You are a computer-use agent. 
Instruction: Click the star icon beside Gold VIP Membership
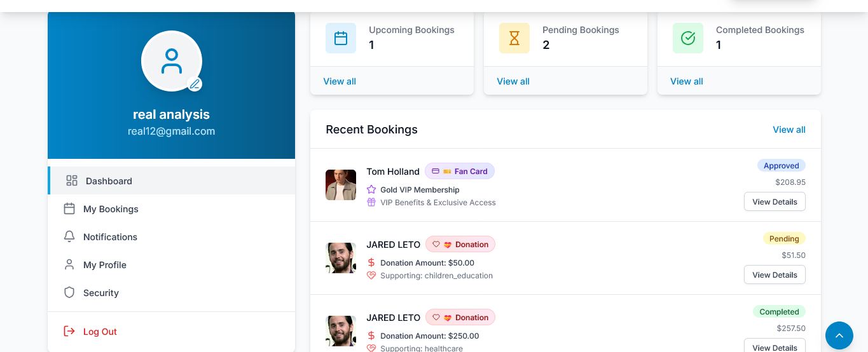tap(371, 189)
